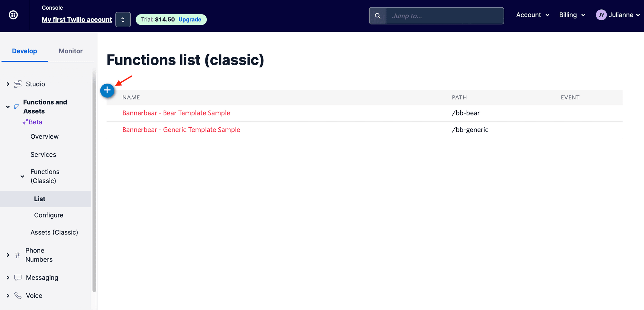This screenshot has height=310, width=644.
Task: Open the Billing menu
Action: pyautogui.click(x=572, y=15)
